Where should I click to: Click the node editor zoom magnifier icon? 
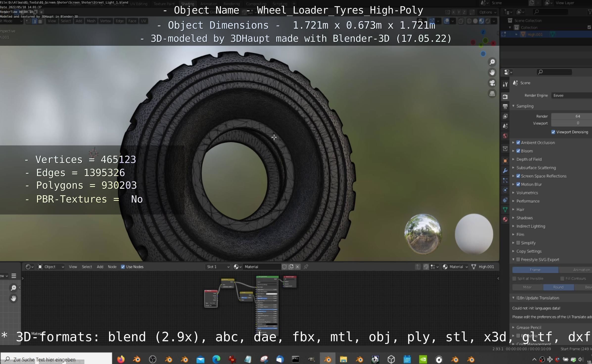pos(13,288)
